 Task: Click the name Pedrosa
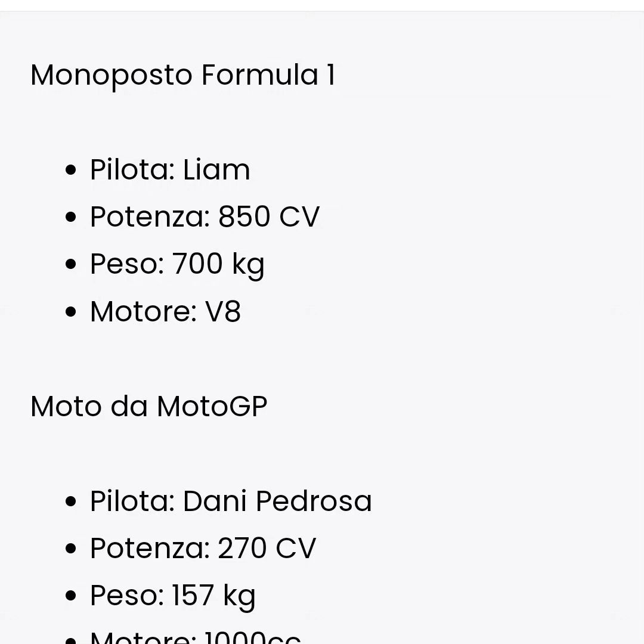click(x=314, y=501)
